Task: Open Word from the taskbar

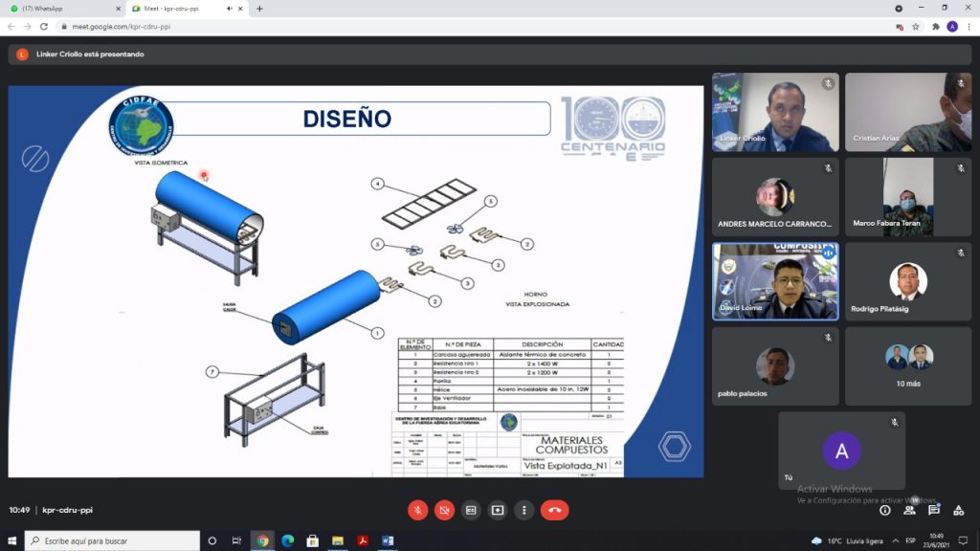Action: (x=388, y=541)
